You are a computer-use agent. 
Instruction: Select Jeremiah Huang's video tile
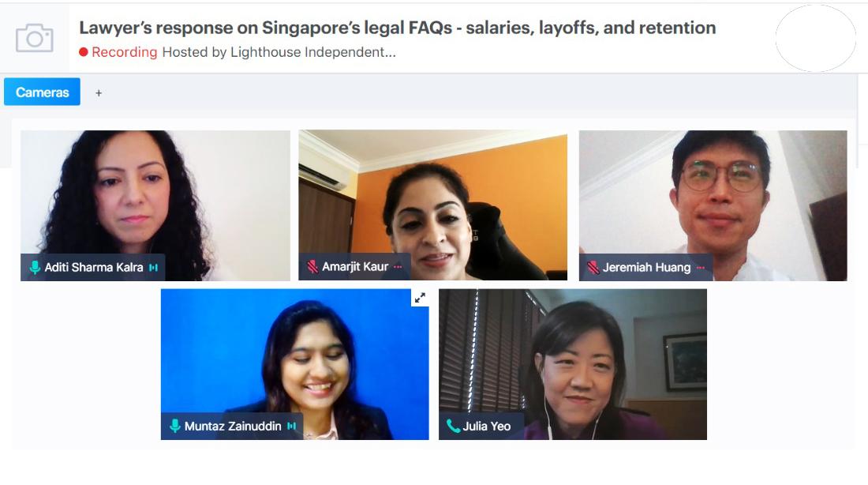(x=713, y=205)
